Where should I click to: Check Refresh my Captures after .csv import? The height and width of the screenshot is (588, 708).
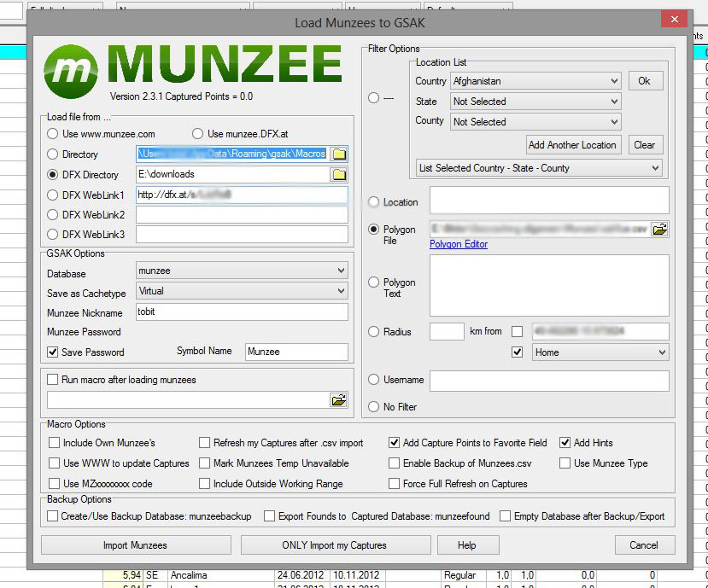tap(205, 443)
